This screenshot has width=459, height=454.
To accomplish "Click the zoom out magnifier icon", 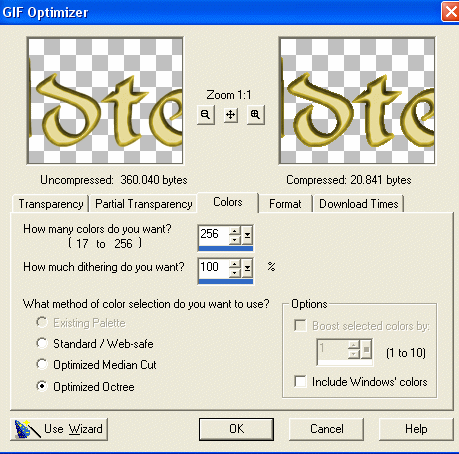I will [206, 115].
